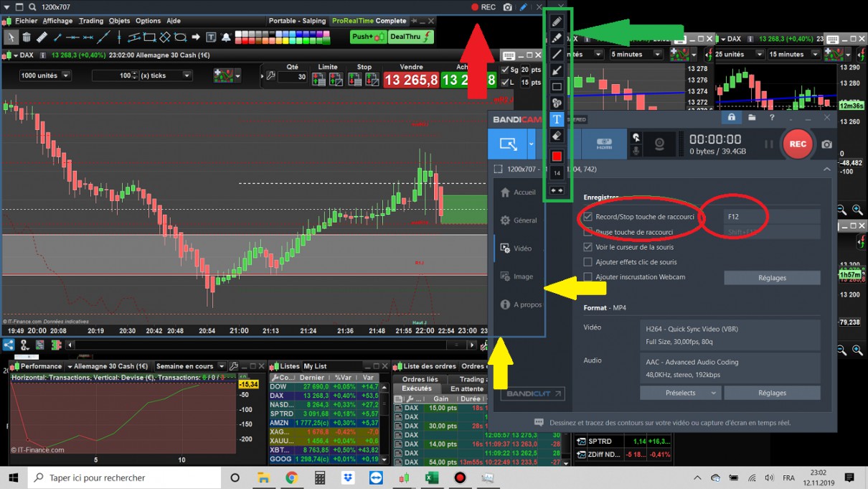Open the Préselects dropdown in Bandicam
Image resolution: width=868 pixels, height=489 pixels.
pyautogui.click(x=680, y=393)
